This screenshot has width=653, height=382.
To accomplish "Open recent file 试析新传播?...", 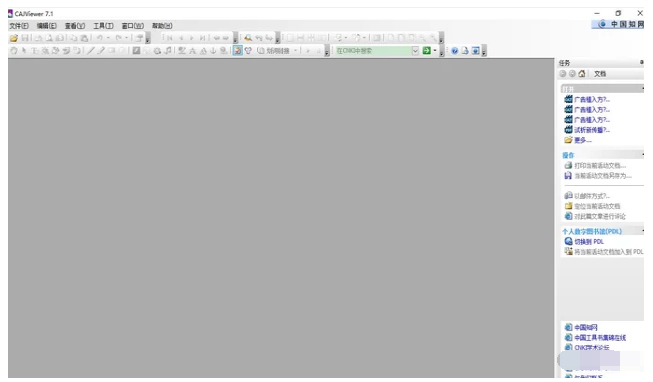I will click(x=592, y=130).
